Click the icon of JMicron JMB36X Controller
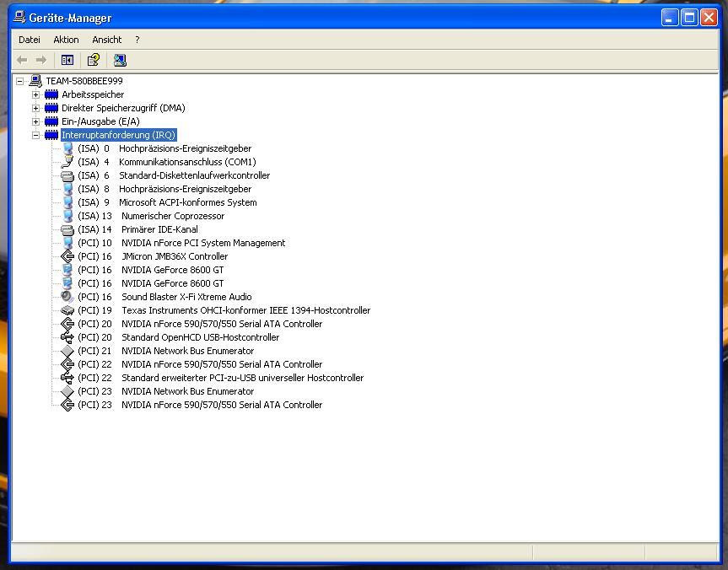Viewport: 728px width, 570px height. coord(67,256)
